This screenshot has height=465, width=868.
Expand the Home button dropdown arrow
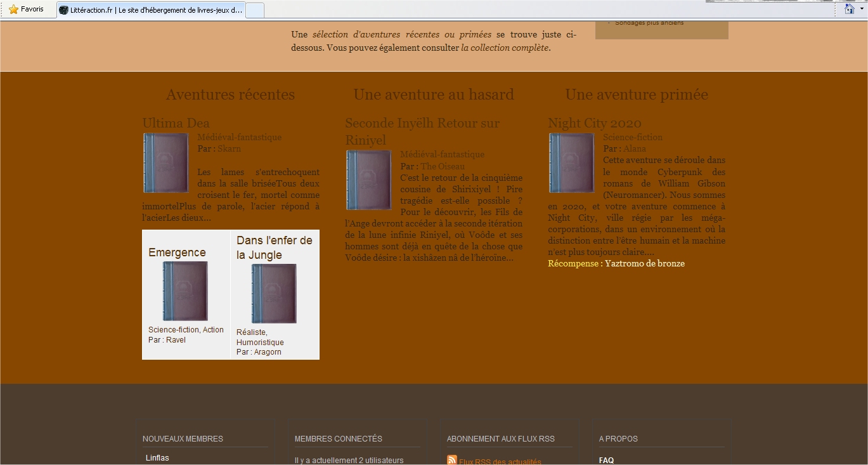coord(862,9)
